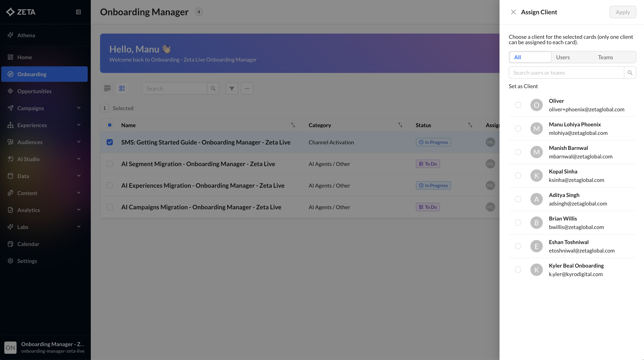Open the Opportunities sidebar link

point(34,91)
